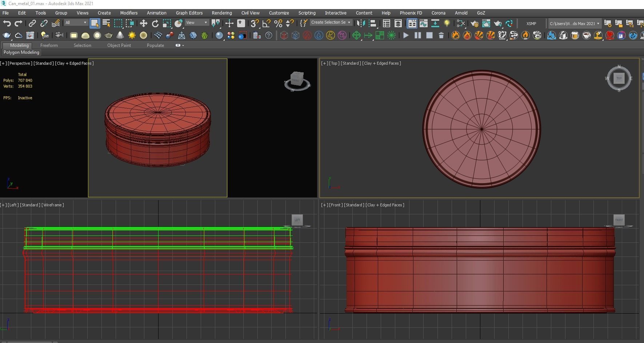The width and height of the screenshot is (644, 343).
Task: Choose the Rectangular Selection Region tool
Action: pos(118,23)
